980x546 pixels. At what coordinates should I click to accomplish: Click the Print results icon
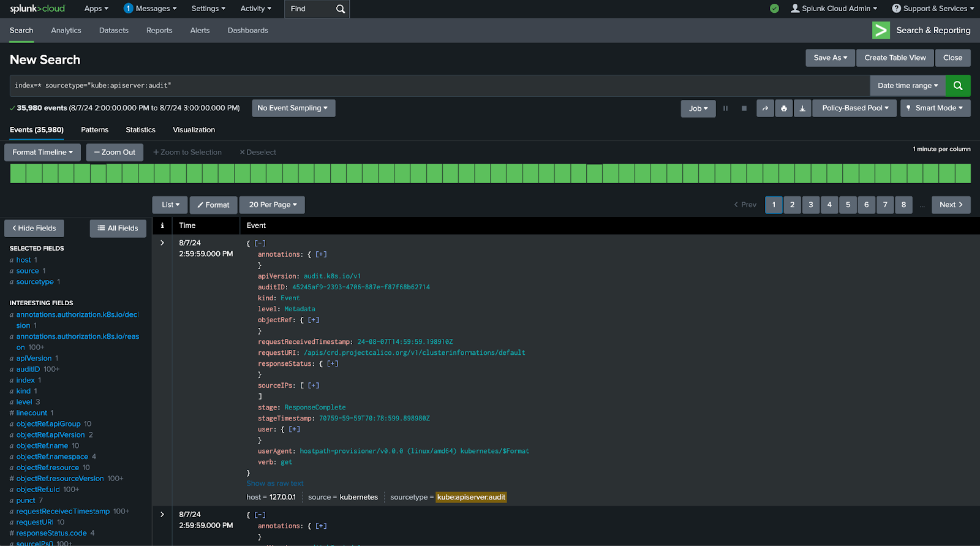point(784,108)
